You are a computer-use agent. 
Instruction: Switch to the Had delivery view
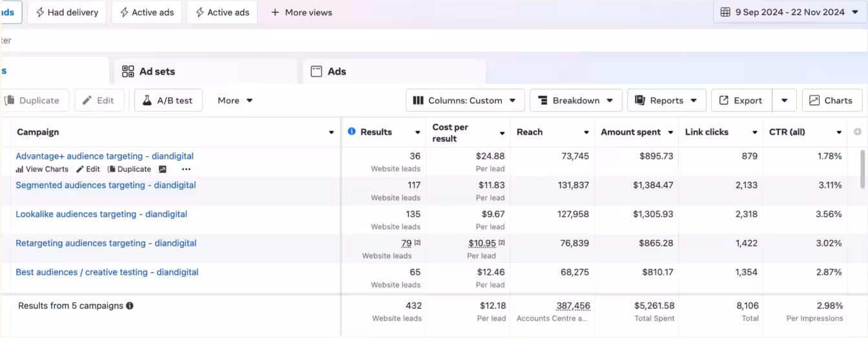(x=67, y=12)
